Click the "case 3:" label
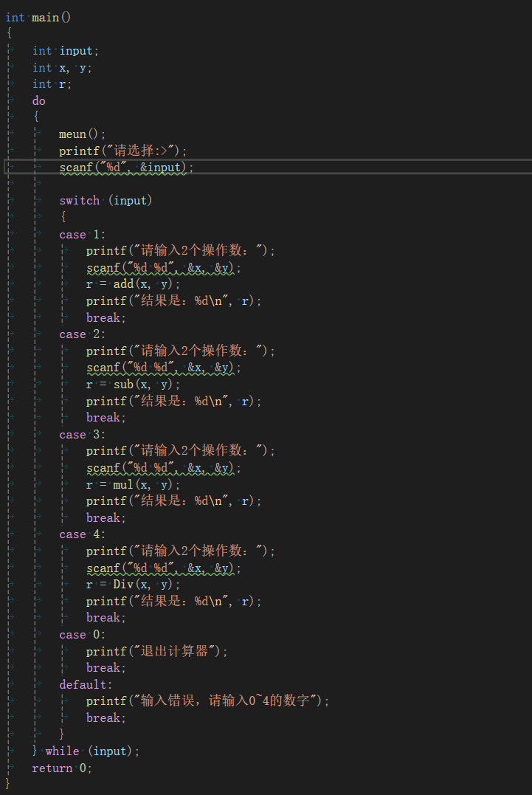 pos(82,435)
